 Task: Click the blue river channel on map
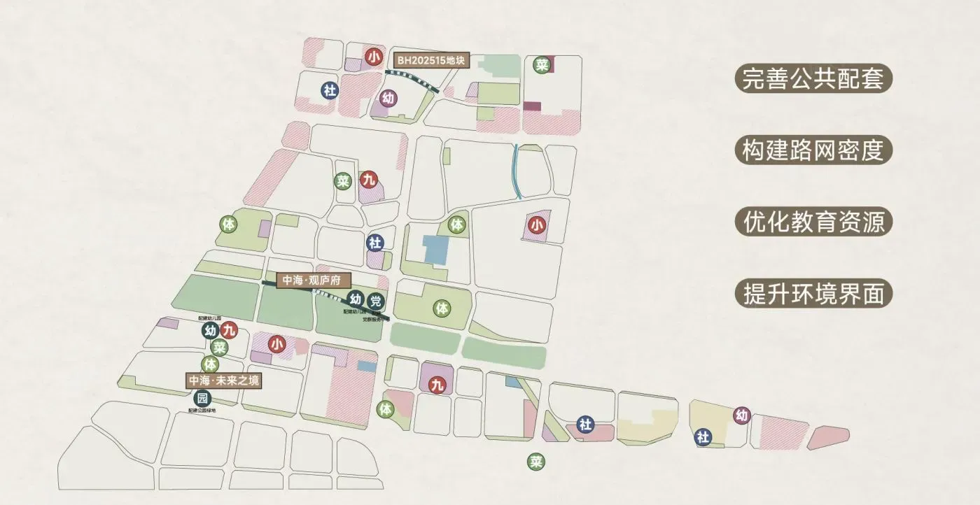tap(517, 171)
